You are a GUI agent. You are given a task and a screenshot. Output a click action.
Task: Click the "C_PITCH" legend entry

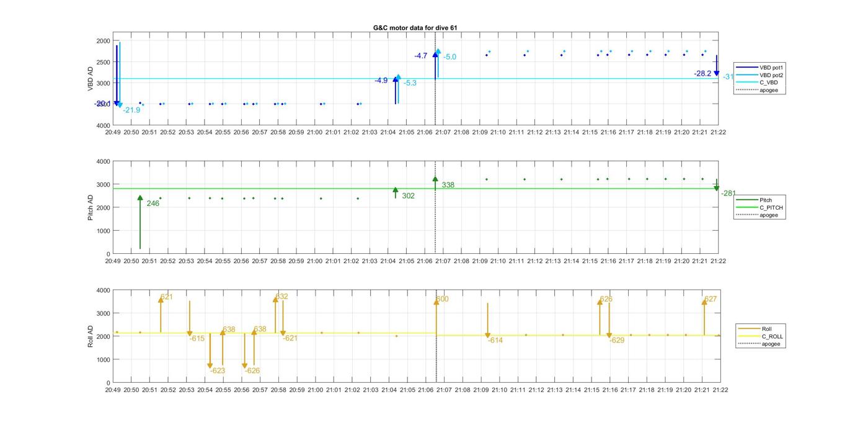coord(760,208)
